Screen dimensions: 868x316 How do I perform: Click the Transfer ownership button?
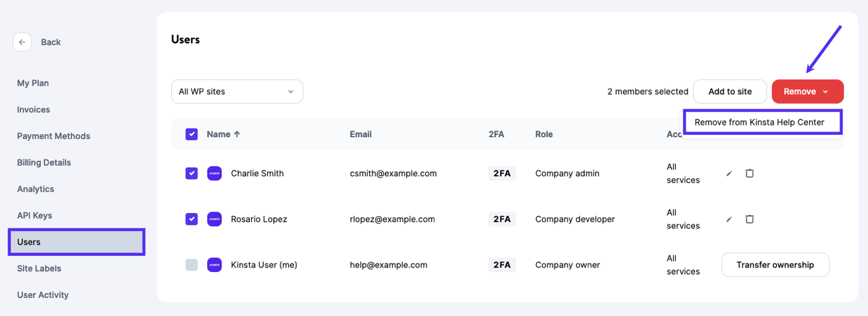[x=775, y=264]
